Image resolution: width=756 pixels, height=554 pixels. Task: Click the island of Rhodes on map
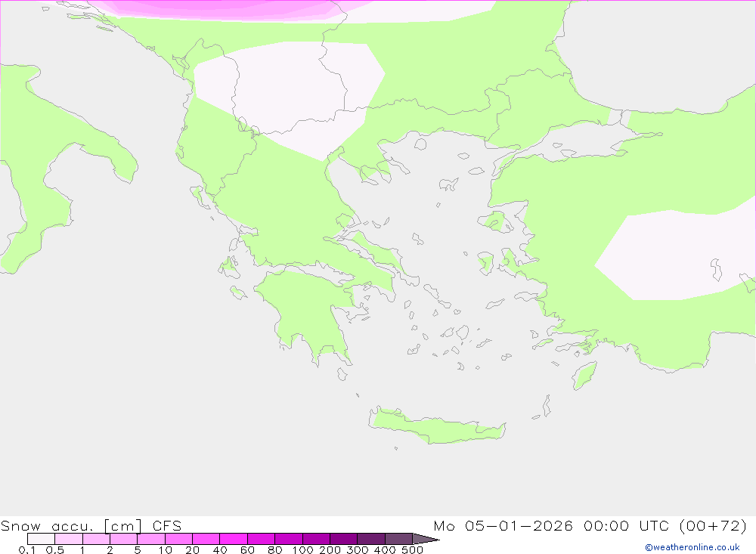[x=584, y=375]
